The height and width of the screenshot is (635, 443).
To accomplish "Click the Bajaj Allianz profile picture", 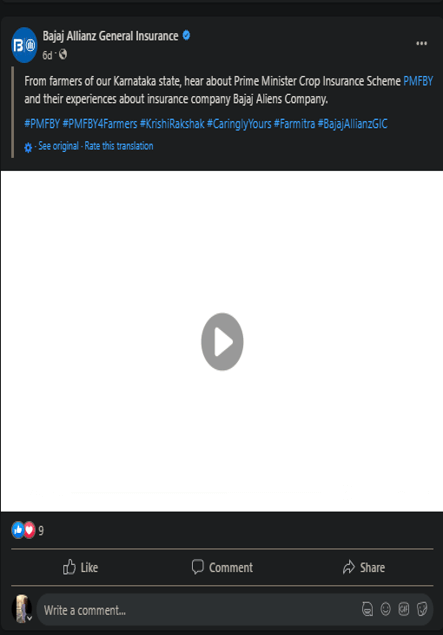I will point(24,45).
